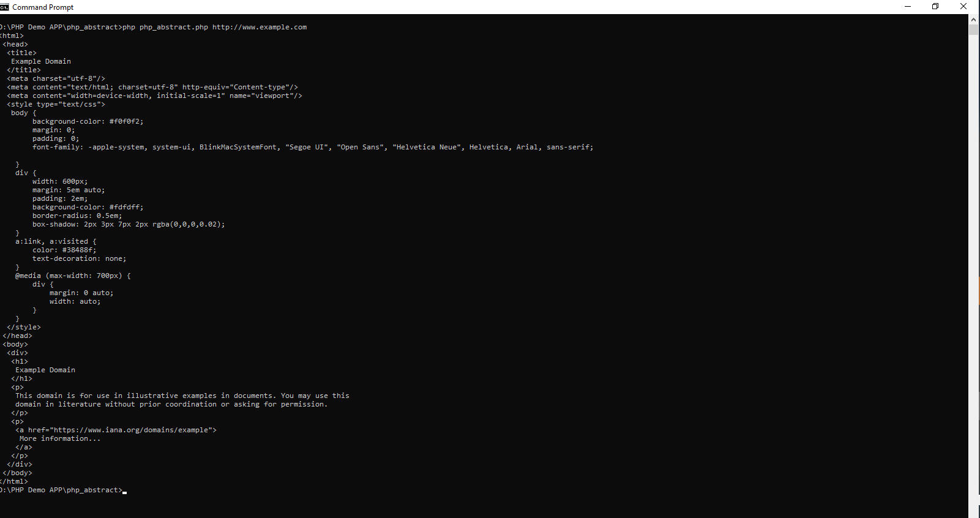Click the border-radius: 0.5em line

[x=77, y=216]
